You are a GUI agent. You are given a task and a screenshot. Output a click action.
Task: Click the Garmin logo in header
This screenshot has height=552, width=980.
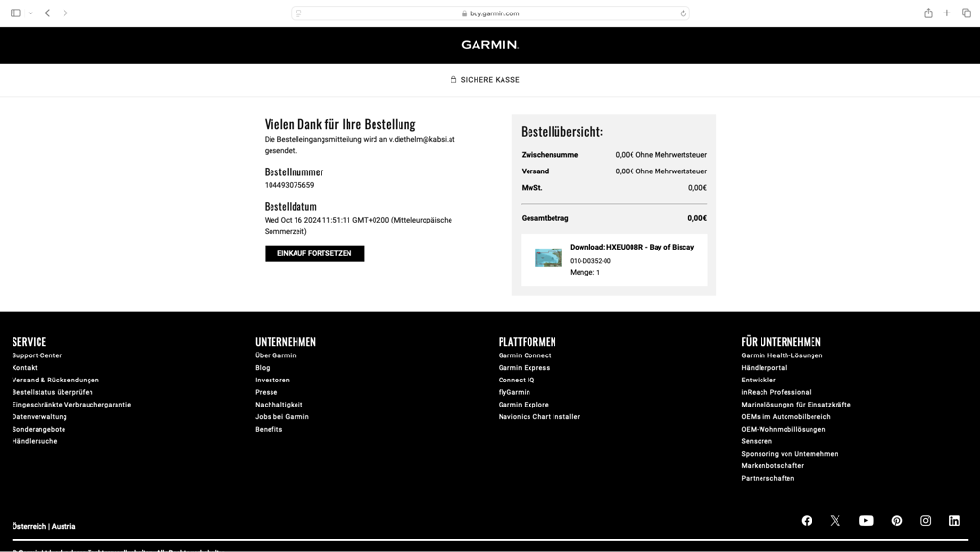point(490,45)
